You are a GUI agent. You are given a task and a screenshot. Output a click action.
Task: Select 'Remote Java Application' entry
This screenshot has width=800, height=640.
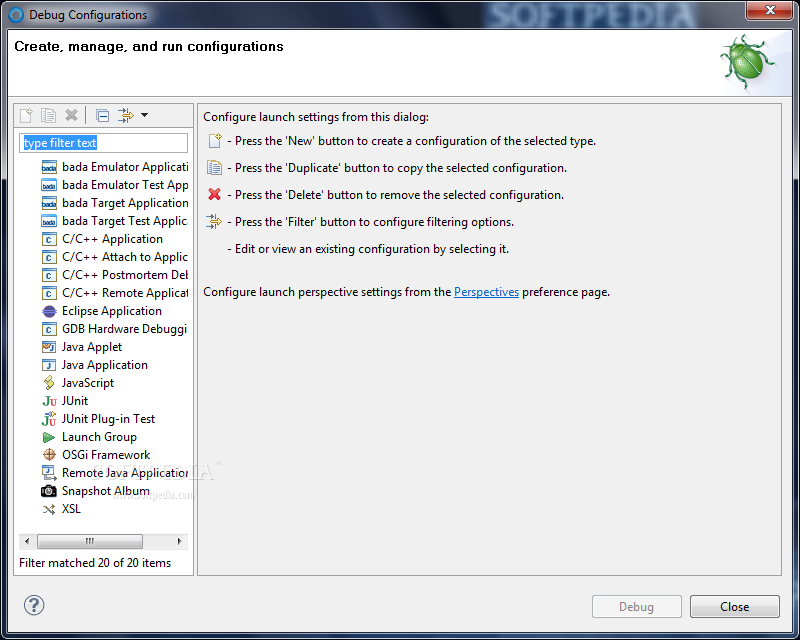125,473
